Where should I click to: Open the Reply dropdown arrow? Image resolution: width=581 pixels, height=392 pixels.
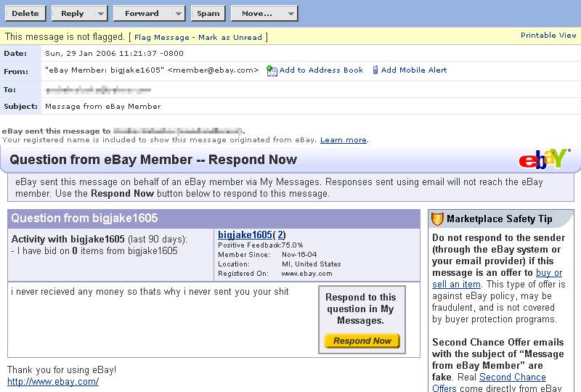pos(100,13)
